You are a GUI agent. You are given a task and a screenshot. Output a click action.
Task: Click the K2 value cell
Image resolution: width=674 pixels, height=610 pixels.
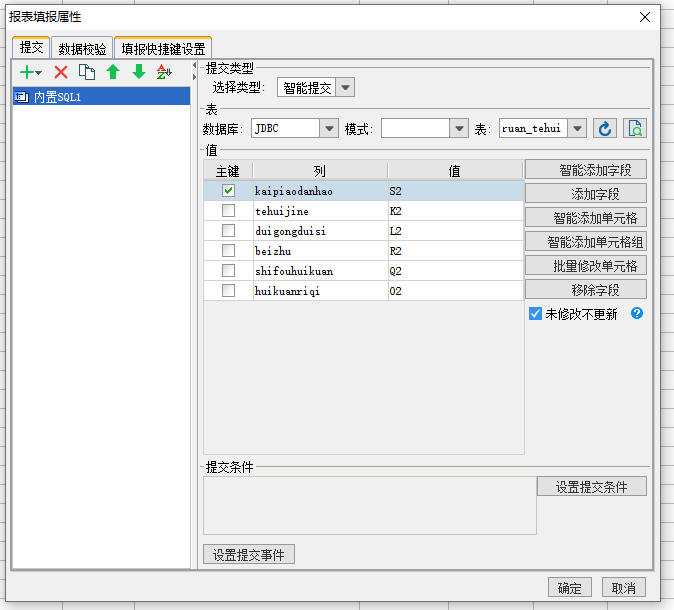click(x=456, y=211)
